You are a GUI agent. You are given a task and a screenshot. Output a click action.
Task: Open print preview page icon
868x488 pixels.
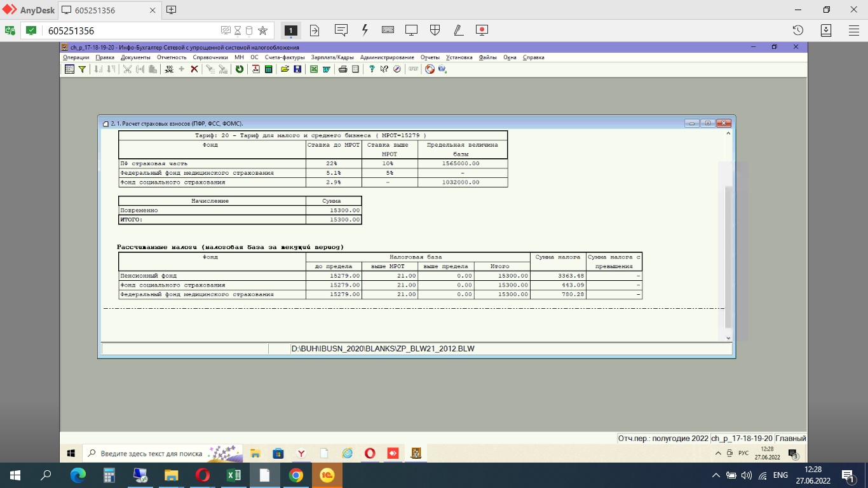pos(355,69)
